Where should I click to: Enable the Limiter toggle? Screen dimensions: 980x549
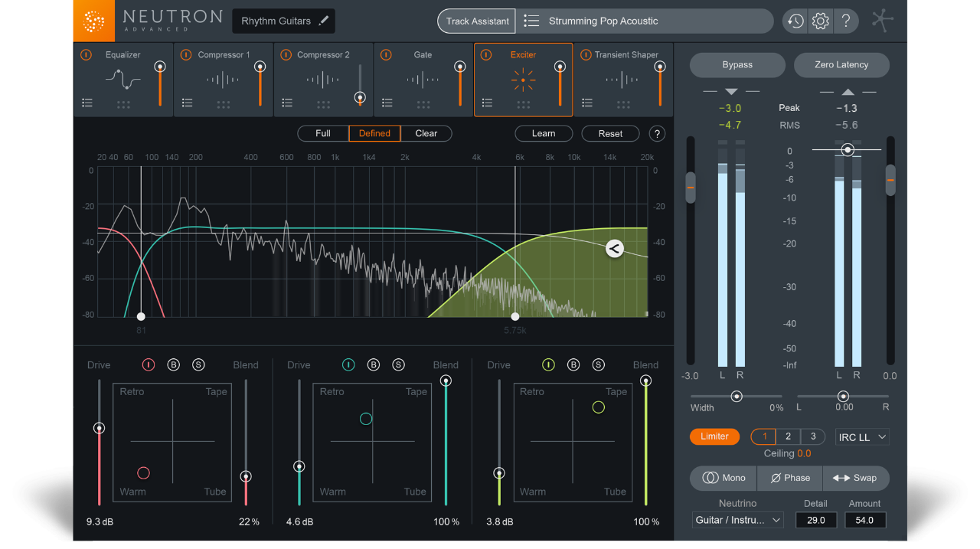tap(714, 436)
